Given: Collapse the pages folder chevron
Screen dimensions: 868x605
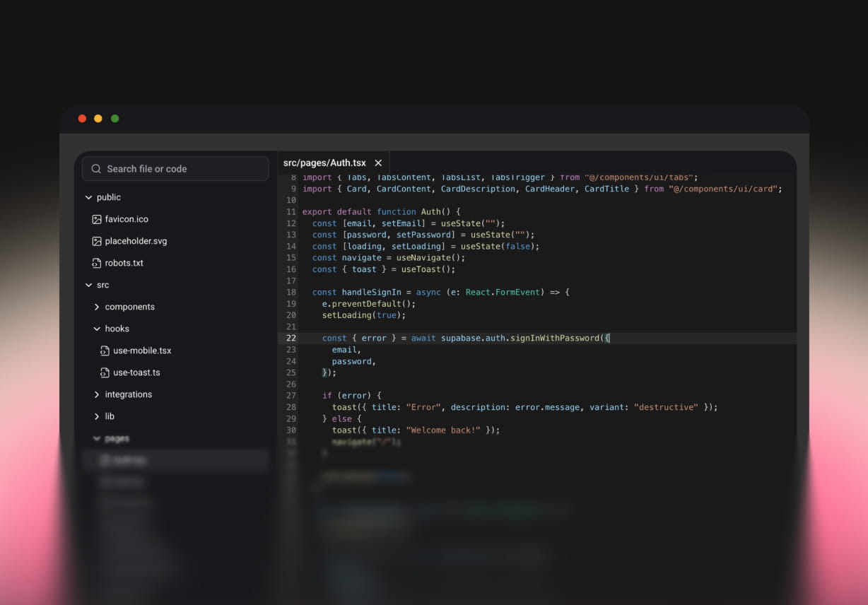Looking at the screenshot, I should click(x=97, y=438).
